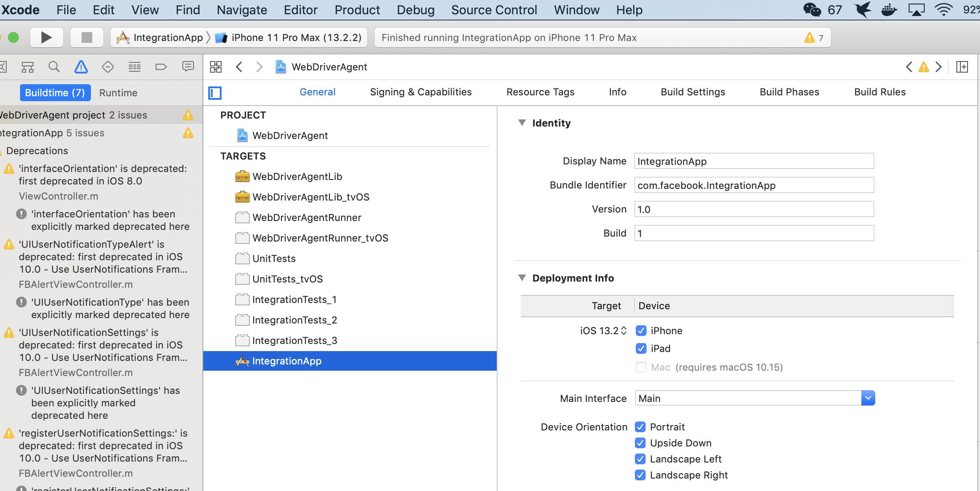Select the issue navigator warning triangle icon
The image size is (980, 491).
click(x=81, y=67)
